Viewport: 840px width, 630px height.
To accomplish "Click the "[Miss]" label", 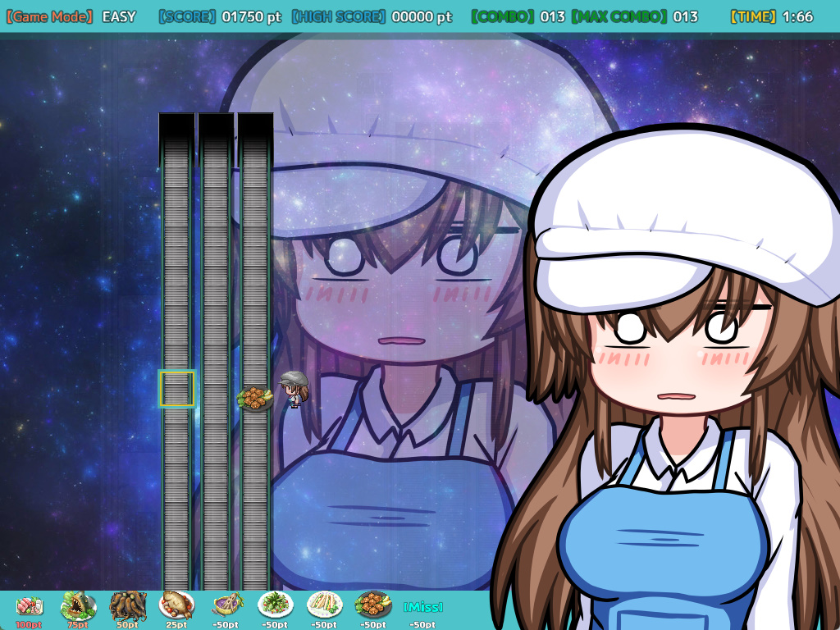I will (422, 607).
